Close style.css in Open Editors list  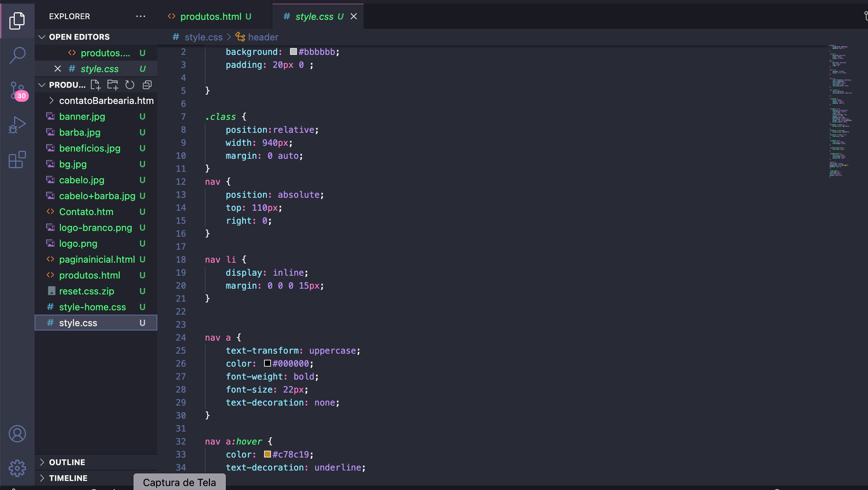58,69
